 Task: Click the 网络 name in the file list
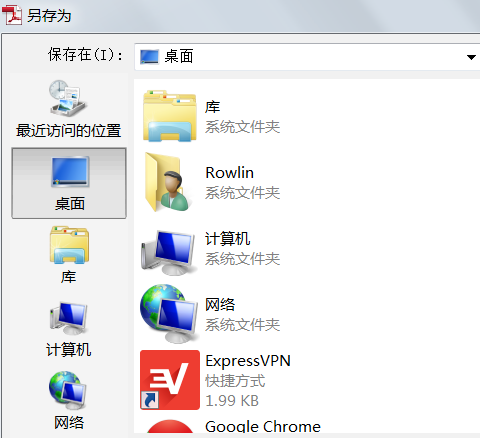click(220, 305)
